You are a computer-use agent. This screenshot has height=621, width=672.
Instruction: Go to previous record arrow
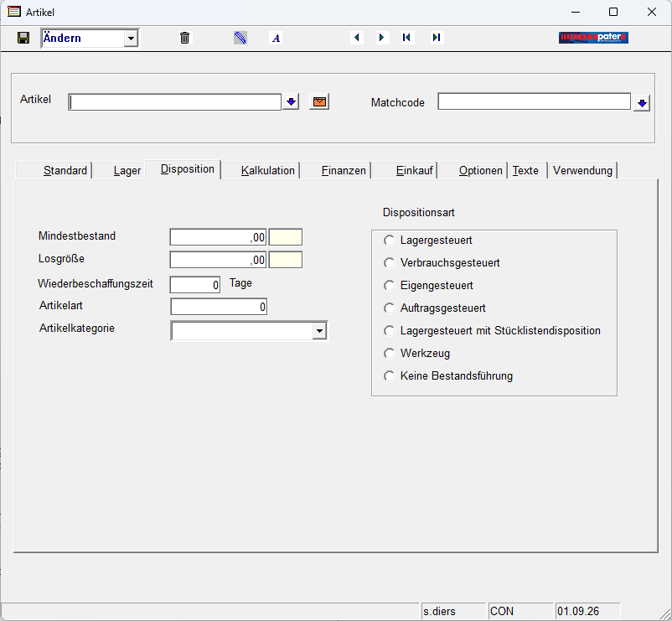[x=357, y=37]
